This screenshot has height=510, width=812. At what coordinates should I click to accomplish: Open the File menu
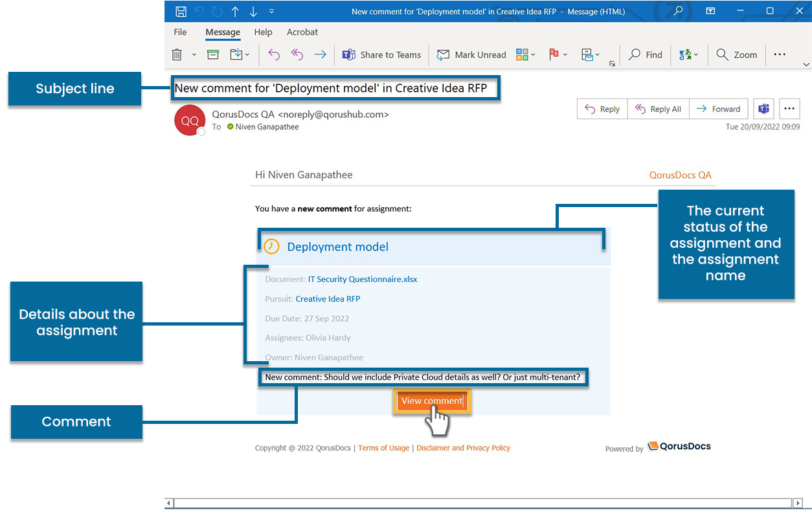tap(180, 32)
